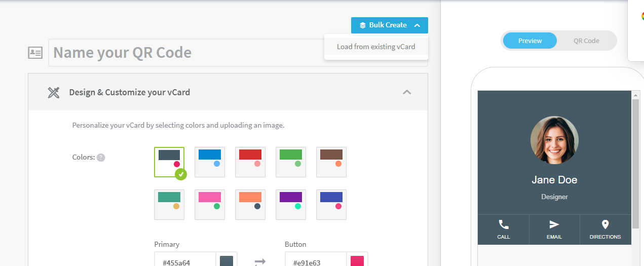Select the dark slate and pink color scheme
Screen dimensions: 644x266
(x=169, y=162)
